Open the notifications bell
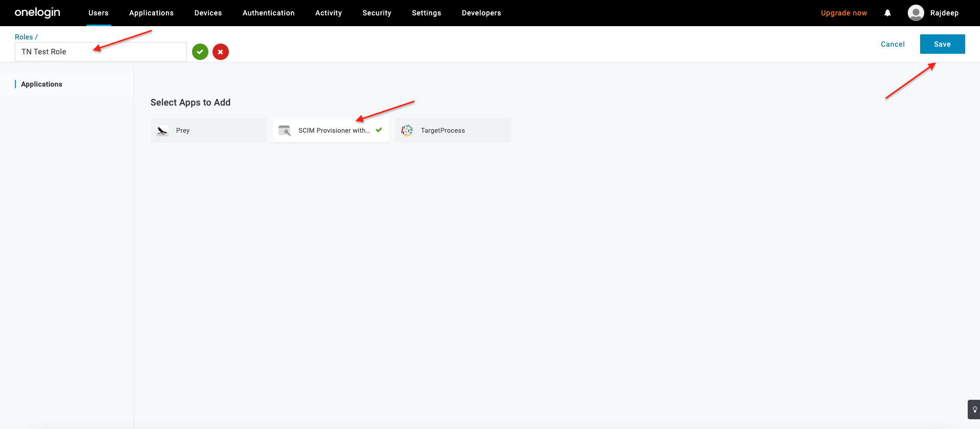Screen dimensions: 980x429 pyautogui.click(x=887, y=13)
